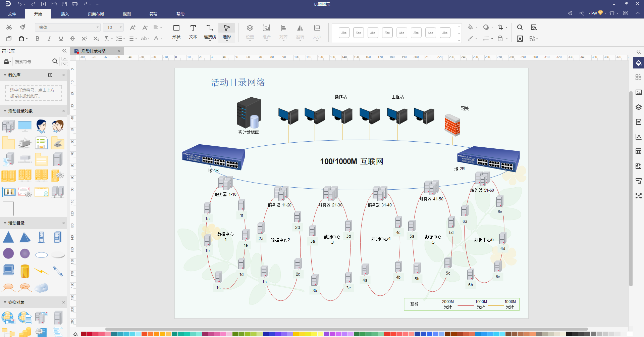Activate the 选择 select tool

227,32
